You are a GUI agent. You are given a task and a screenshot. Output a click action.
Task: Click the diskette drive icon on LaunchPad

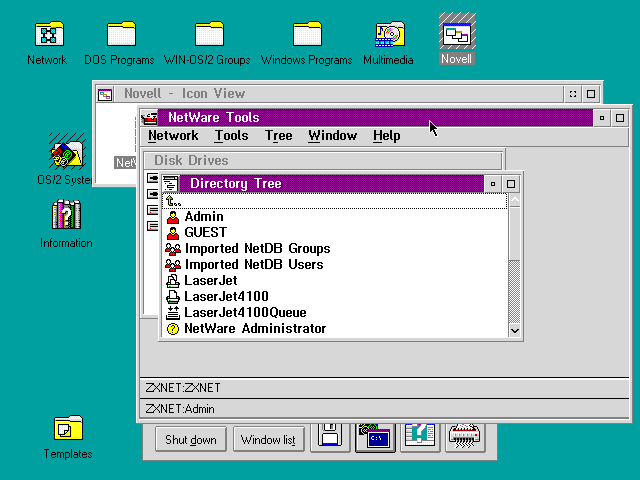(330, 437)
